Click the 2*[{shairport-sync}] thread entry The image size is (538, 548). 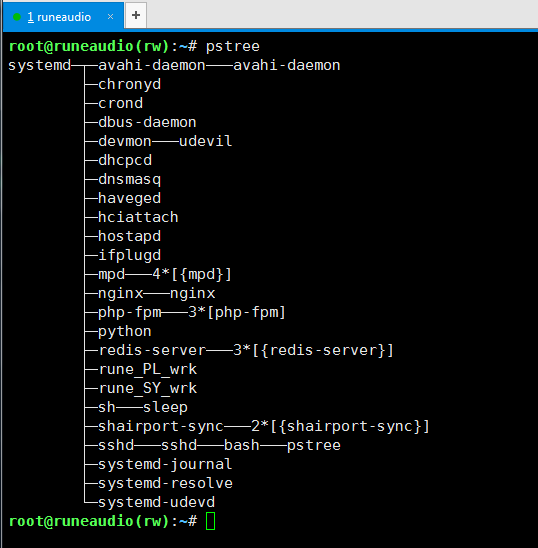[340, 427]
